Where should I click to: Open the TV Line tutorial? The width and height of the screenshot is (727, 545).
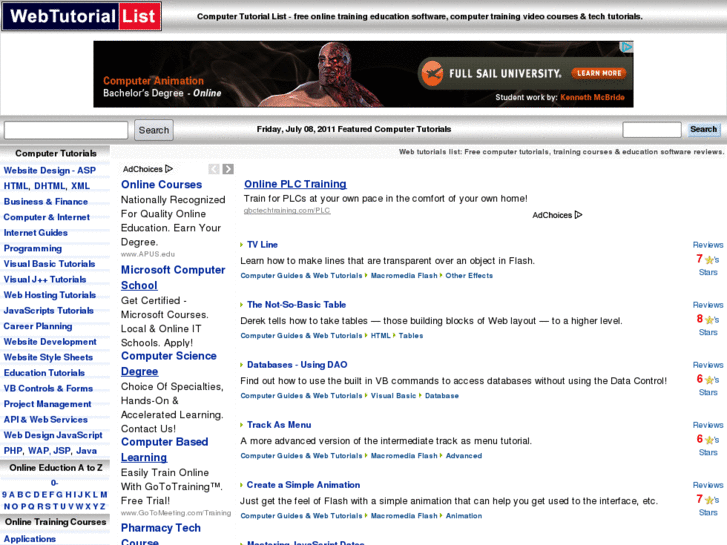pos(262,244)
